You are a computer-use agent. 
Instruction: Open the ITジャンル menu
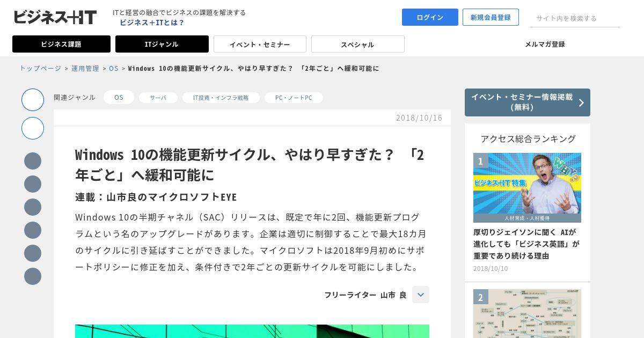tap(162, 44)
